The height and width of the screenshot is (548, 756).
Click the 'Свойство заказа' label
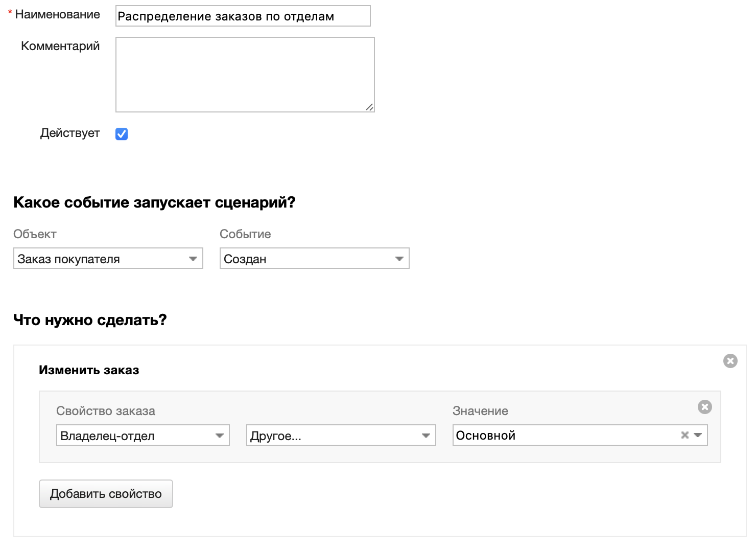coord(106,411)
